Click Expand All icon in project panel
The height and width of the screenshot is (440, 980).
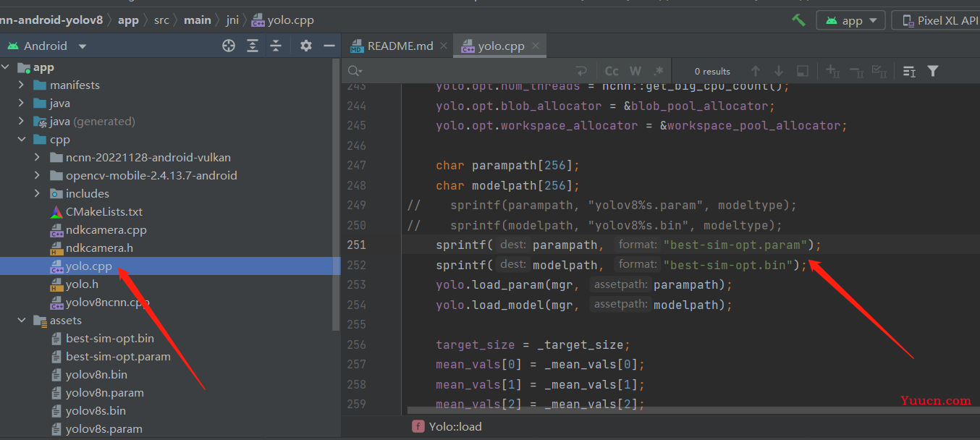tap(253, 46)
